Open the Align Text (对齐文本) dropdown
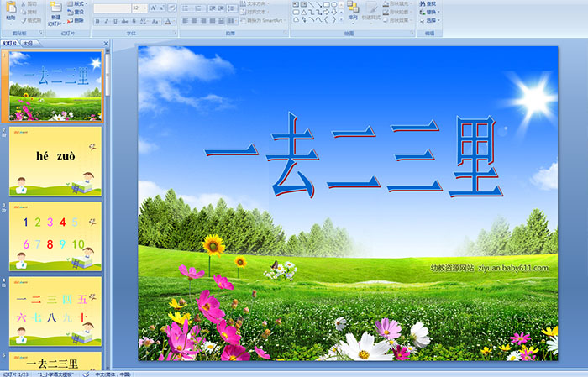588x377 pixels. (x=255, y=12)
